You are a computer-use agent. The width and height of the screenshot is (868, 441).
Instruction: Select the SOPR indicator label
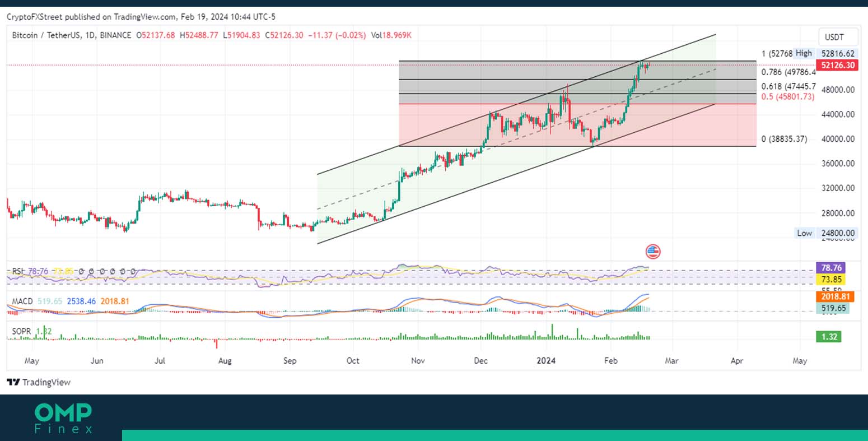[21, 331]
